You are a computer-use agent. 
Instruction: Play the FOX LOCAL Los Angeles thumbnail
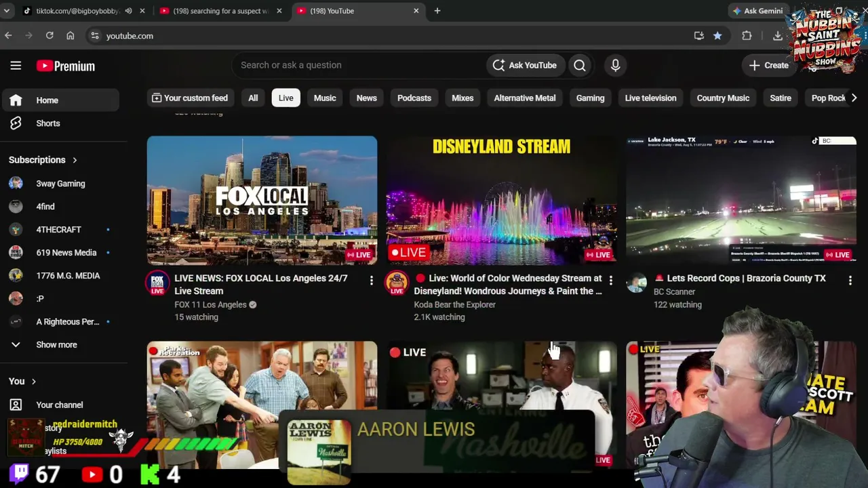(262, 201)
